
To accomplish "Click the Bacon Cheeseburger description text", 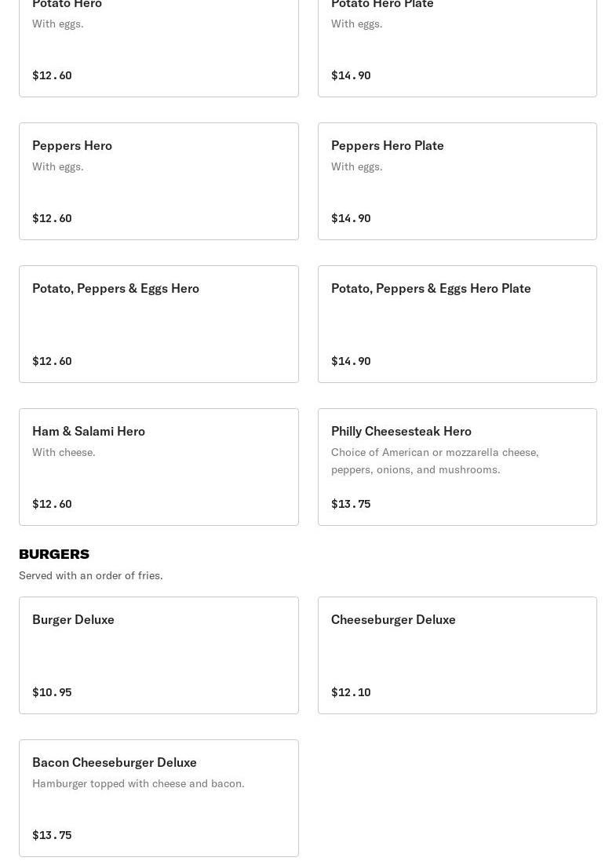I will pos(138,783).
